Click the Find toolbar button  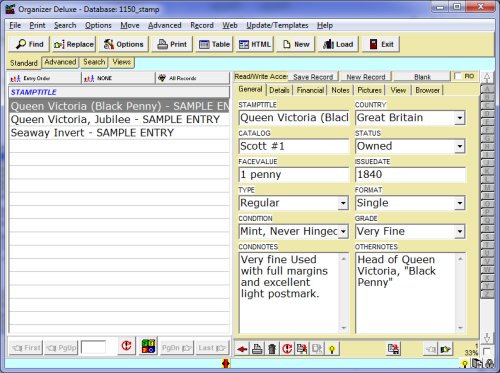pyautogui.click(x=29, y=44)
